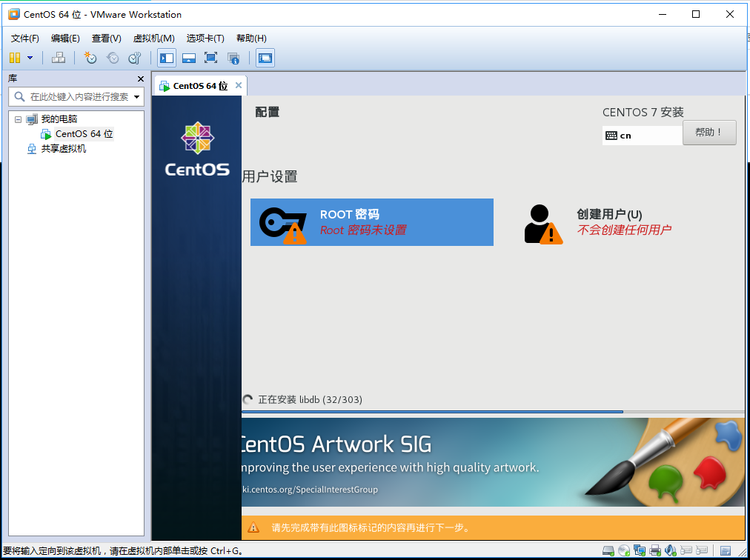Switch to the CentOS 64 位 tab
The height and width of the screenshot is (560, 750).
point(200,86)
